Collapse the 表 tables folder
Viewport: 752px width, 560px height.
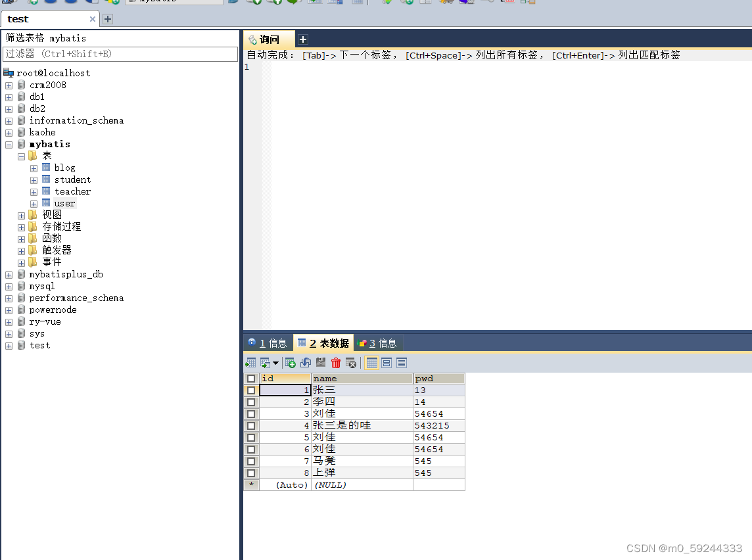point(21,156)
